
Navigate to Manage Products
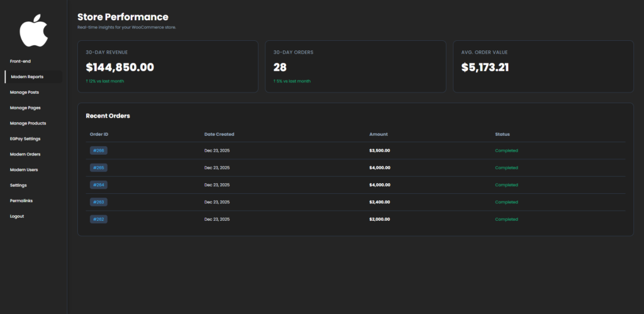[28, 123]
